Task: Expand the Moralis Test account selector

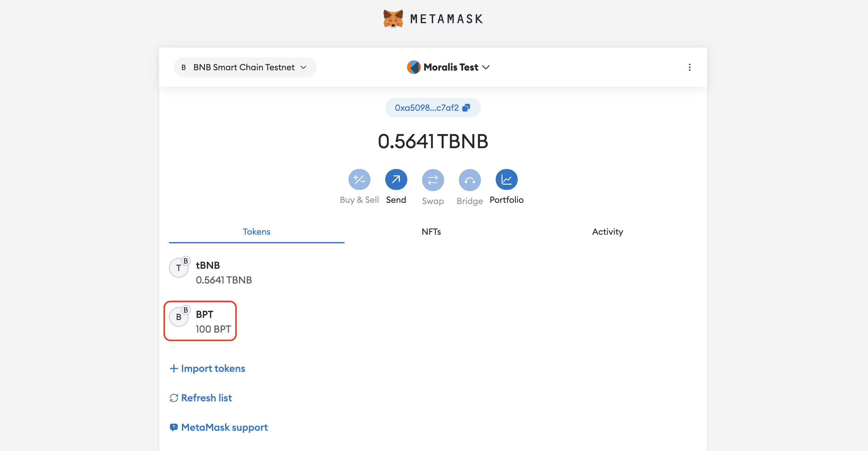Action: [x=448, y=67]
